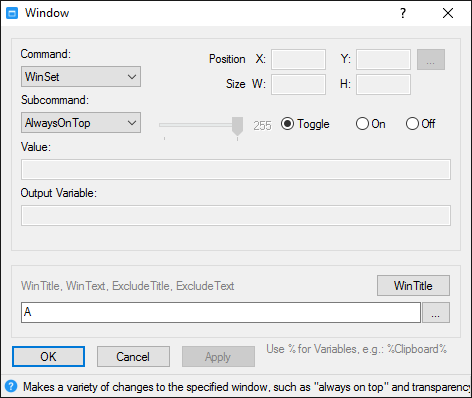The height and width of the screenshot is (398, 472).
Task: Click the 'Makes a variety of changes' status text
Action: coord(247,387)
